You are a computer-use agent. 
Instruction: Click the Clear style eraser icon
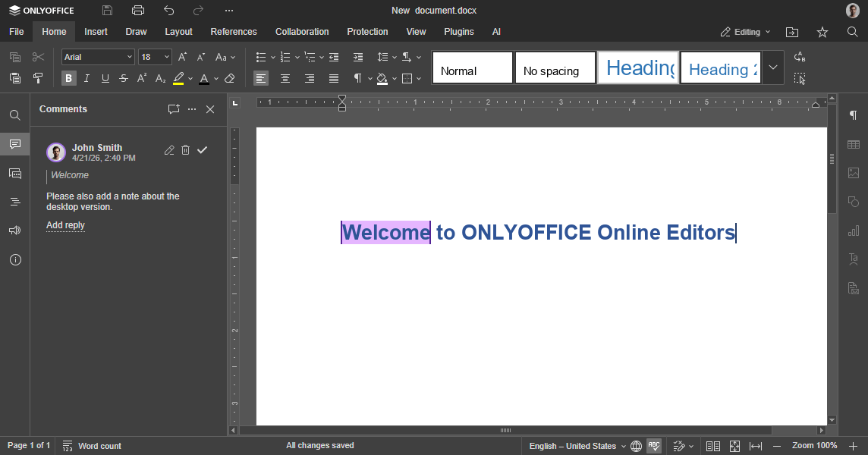pyautogui.click(x=230, y=78)
